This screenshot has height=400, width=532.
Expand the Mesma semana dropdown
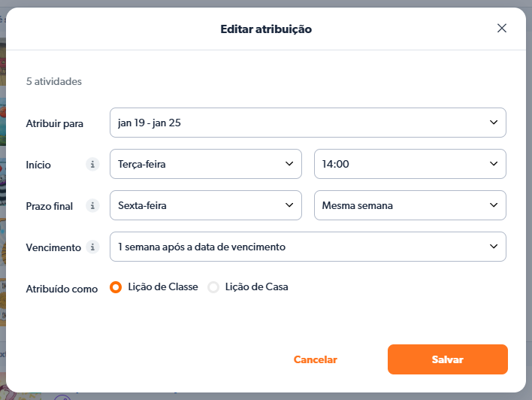(x=410, y=205)
